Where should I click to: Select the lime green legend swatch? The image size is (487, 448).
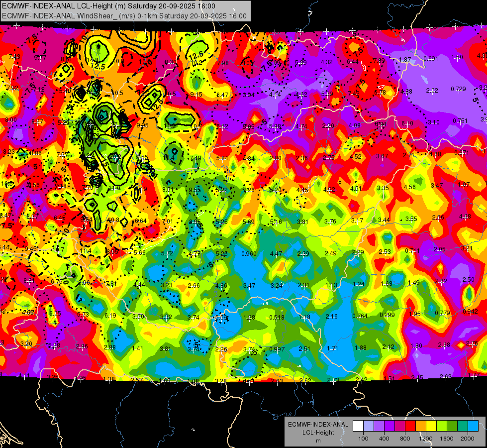(442, 426)
